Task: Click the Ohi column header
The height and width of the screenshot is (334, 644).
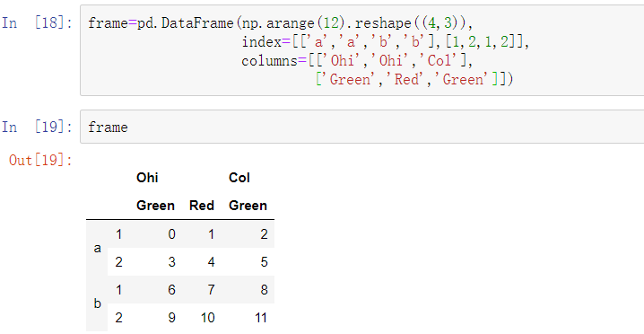Action: (x=147, y=178)
